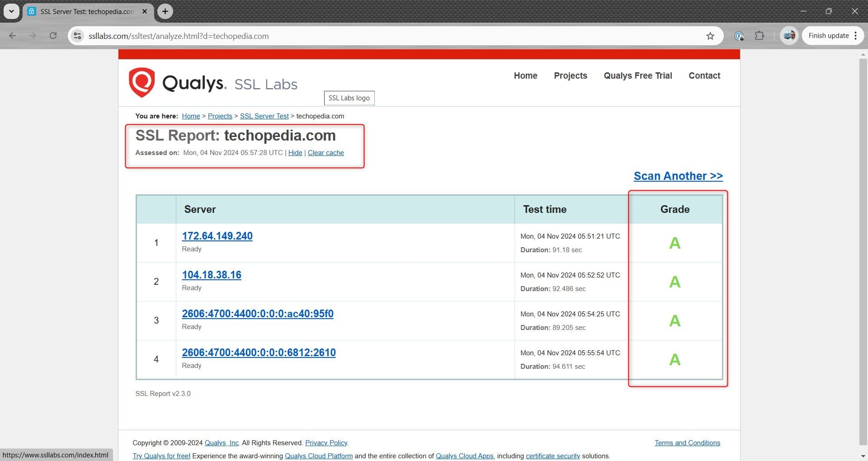The width and height of the screenshot is (868, 461).
Task: Open server 2606:4700:4400:0:0:0:ac40:95f0 report
Action: (258, 314)
